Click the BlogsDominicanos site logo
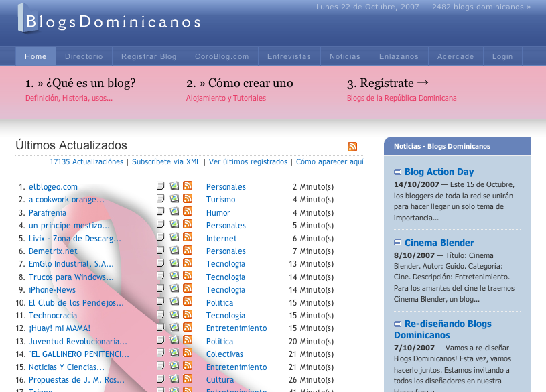This screenshot has height=392, width=546. coord(109,19)
